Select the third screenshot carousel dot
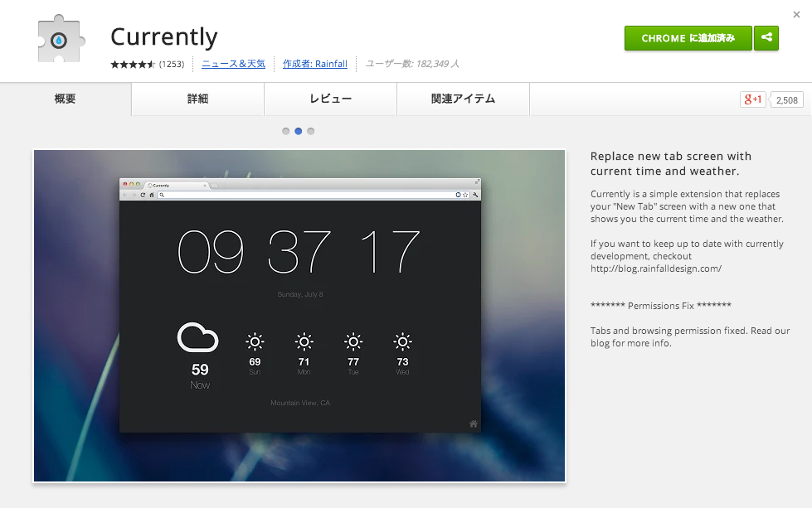Screen dimensions: 812x508 (311, 132)
